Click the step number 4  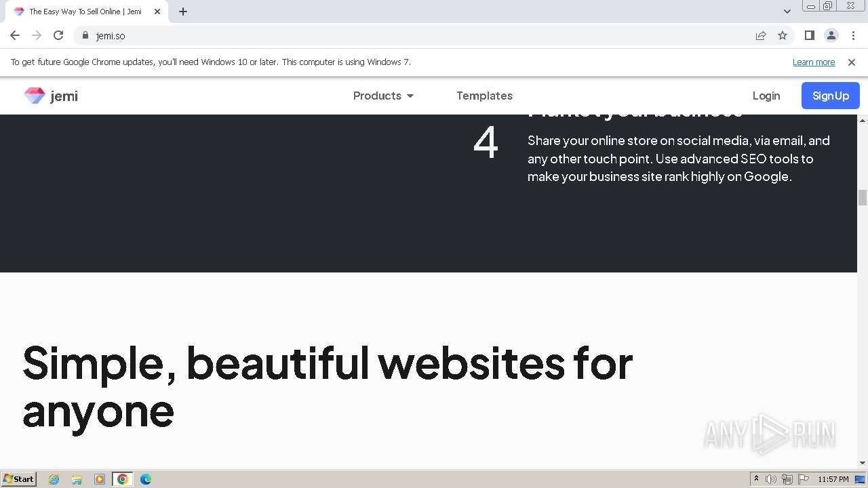(486, 143)
